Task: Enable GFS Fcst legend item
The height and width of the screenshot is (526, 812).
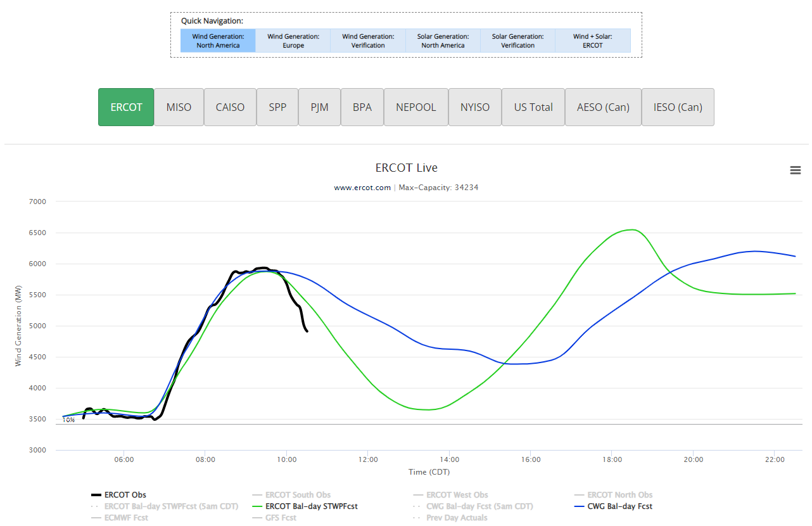Action: click(x=281, y=518)
